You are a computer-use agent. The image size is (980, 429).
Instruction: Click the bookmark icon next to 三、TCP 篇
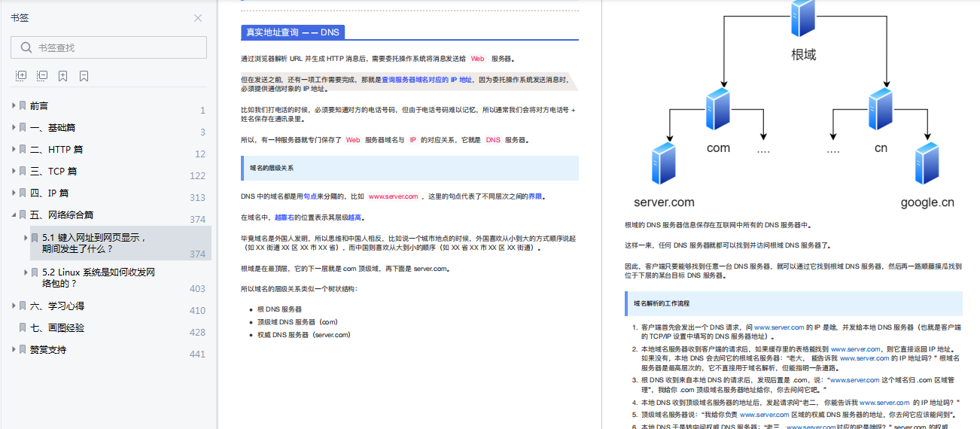23,172
